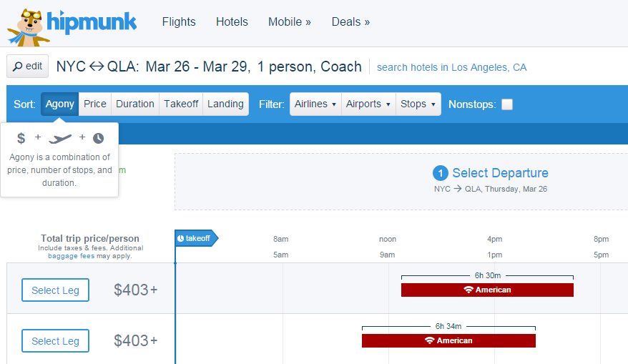Click the clock icon in Agony tooltip
This screenshot has height=364, width=628.
99,138
